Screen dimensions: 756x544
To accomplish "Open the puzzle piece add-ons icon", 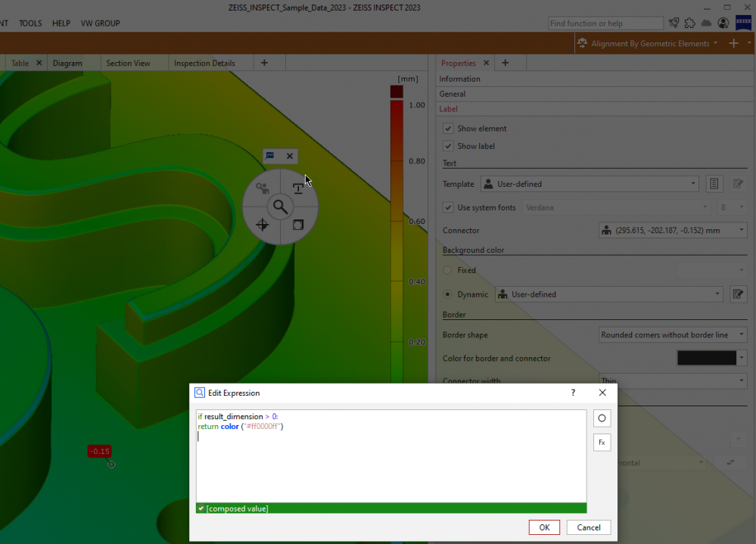I will [x=689, y=23].
